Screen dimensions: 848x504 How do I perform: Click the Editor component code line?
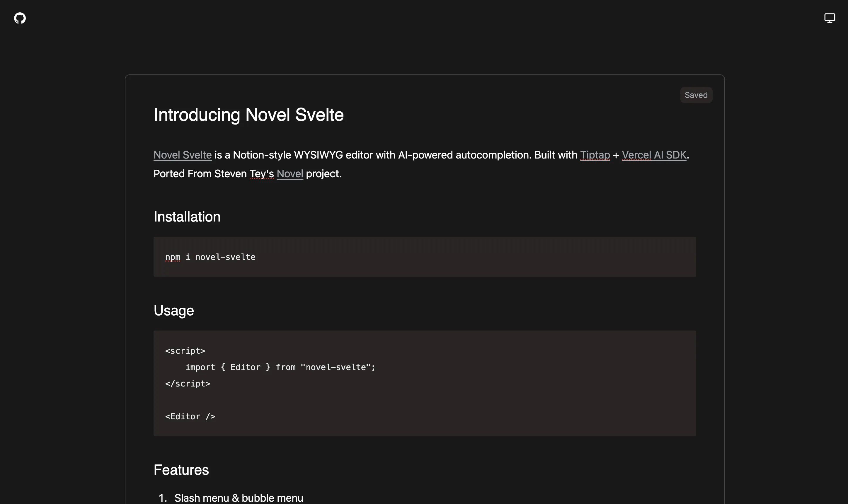click(190, 416)
